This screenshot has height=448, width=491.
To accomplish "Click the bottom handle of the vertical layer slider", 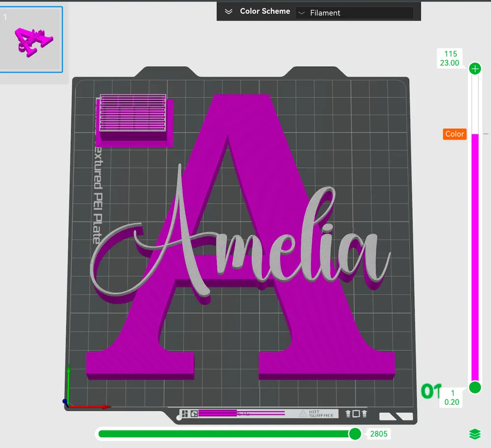I will pos(474,388).
